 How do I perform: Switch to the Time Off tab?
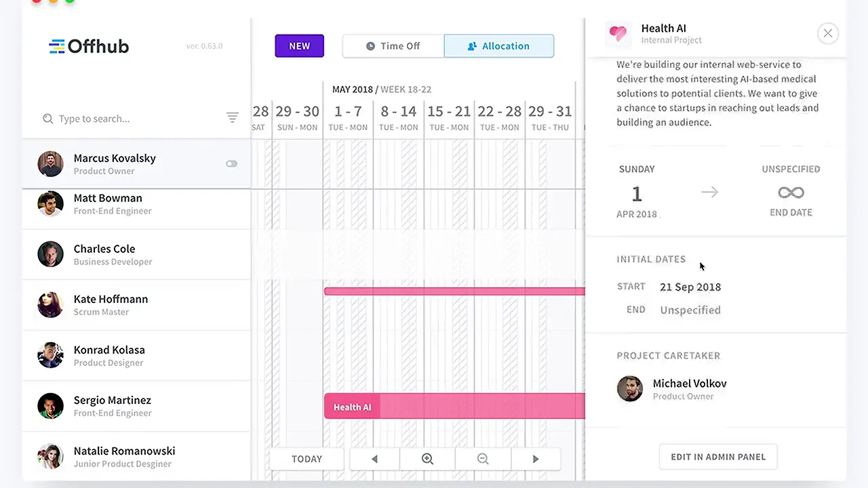tap(393, 46)
